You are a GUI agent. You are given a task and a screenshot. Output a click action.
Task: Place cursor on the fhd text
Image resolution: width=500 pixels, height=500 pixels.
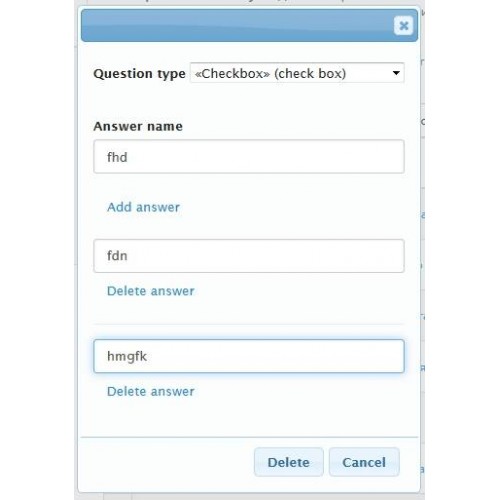pyautogui.click(x=117, y=157)
